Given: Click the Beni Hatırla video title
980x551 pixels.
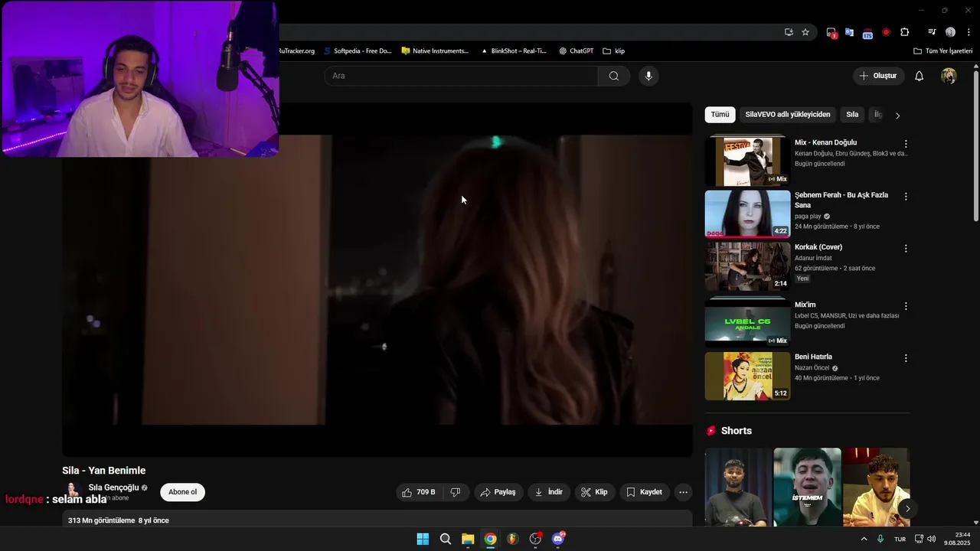Looking at the screenshot, I should point(813,357).
